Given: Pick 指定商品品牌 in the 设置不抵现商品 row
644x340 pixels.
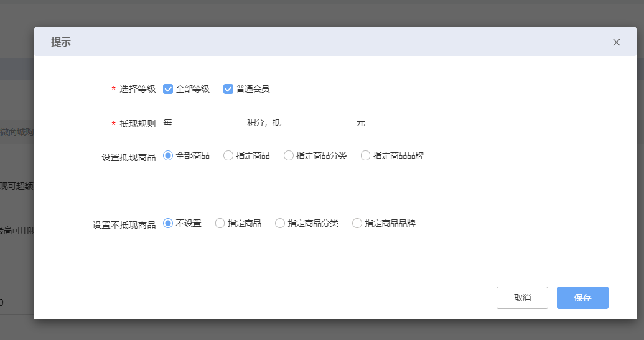Looking at the screenshot, I should 357,223.
